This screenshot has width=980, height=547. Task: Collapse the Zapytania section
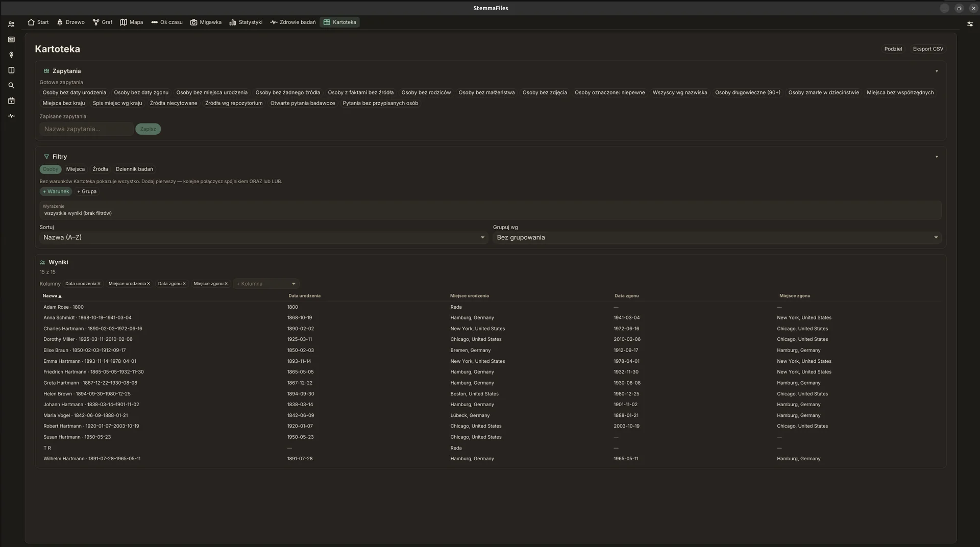937,71
